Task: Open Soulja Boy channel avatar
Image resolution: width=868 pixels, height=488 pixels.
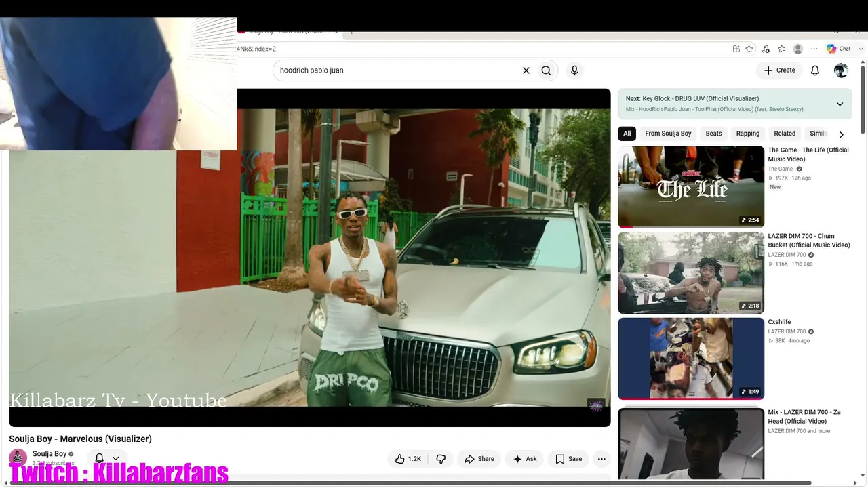Action: coord(18,457)
